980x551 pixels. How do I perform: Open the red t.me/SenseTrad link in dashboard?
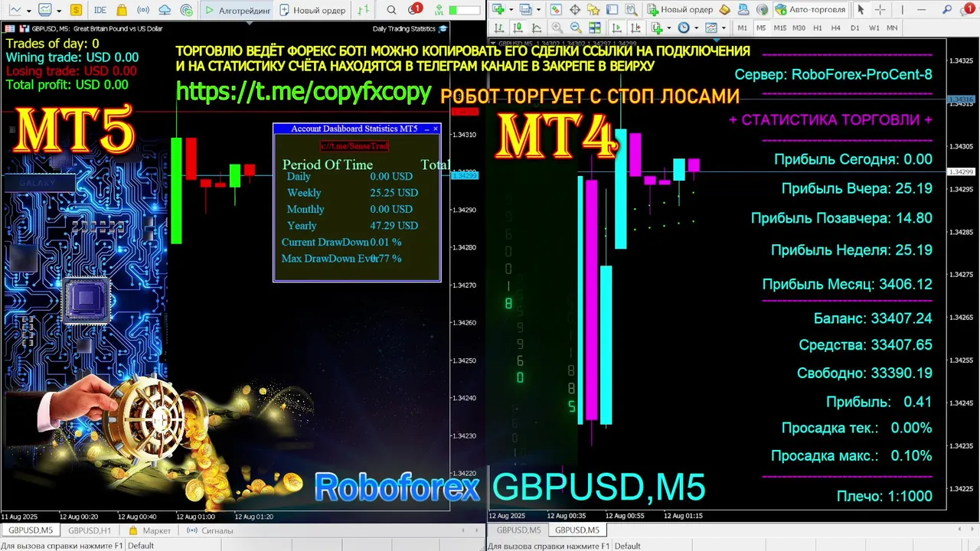tap(354, 145)
